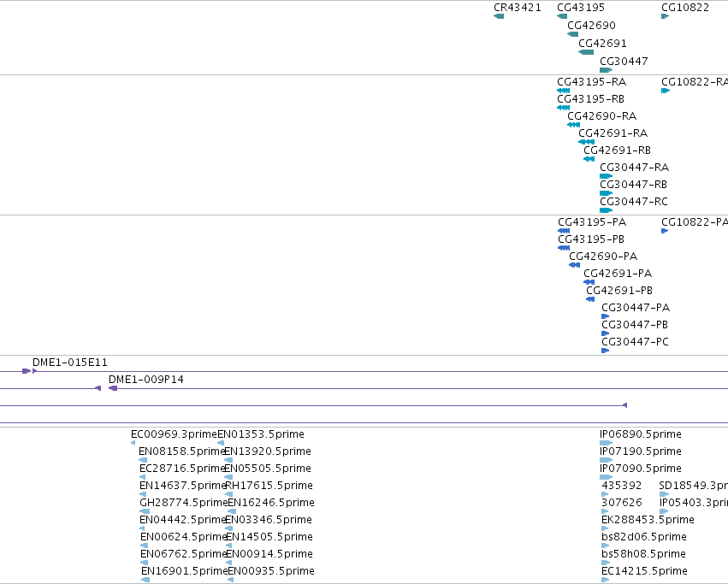Select protein CG43195-PA
The image size is (728, 584).
(x=592, y=222)
